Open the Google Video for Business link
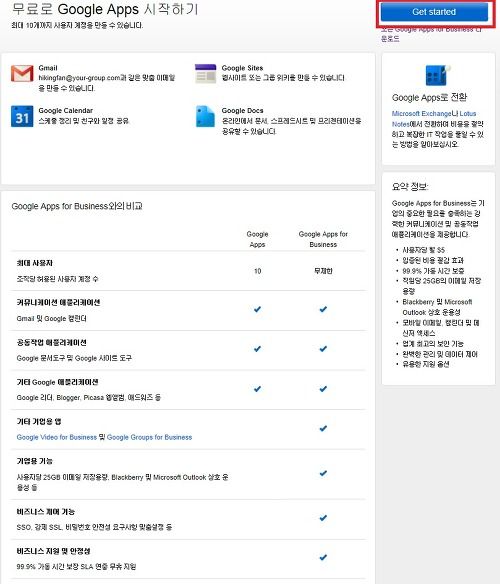 pyautogui.click(x=57, y=437)
